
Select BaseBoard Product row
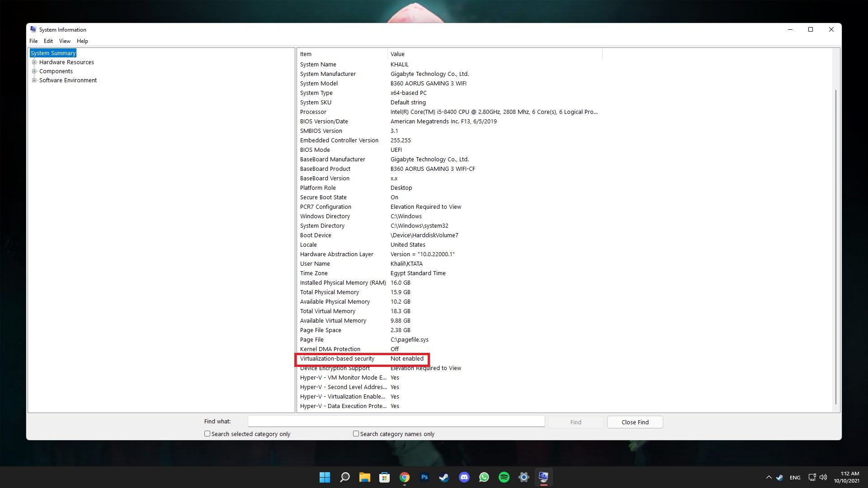pyautogui.click(x=450, y=169)
